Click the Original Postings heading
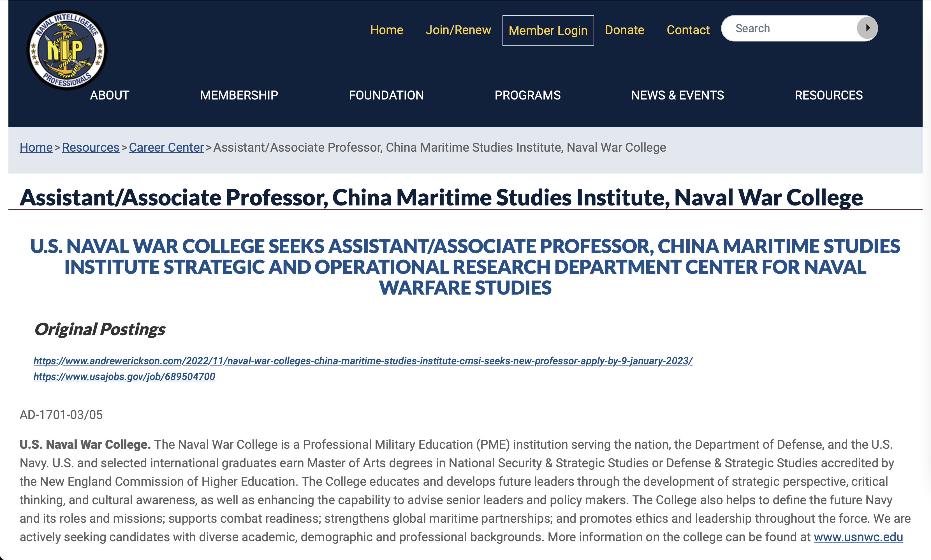Viewport: 931px width, 560px height. coord(99,329)
